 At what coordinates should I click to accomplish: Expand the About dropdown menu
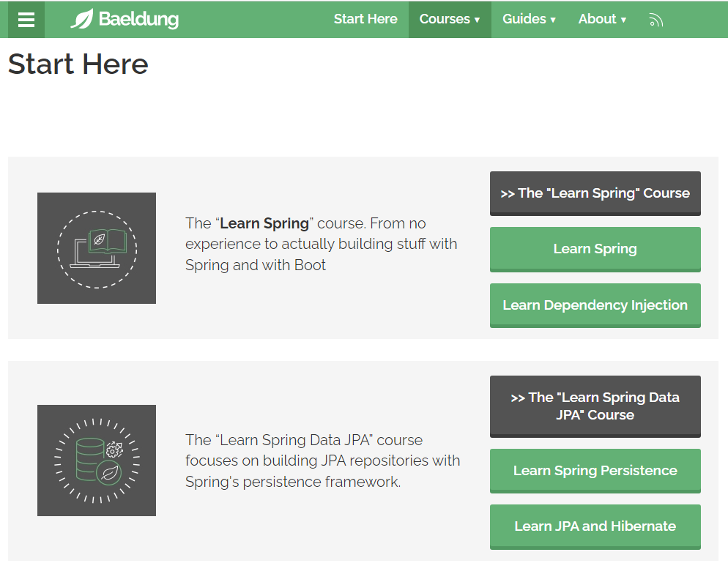point(602,19)
